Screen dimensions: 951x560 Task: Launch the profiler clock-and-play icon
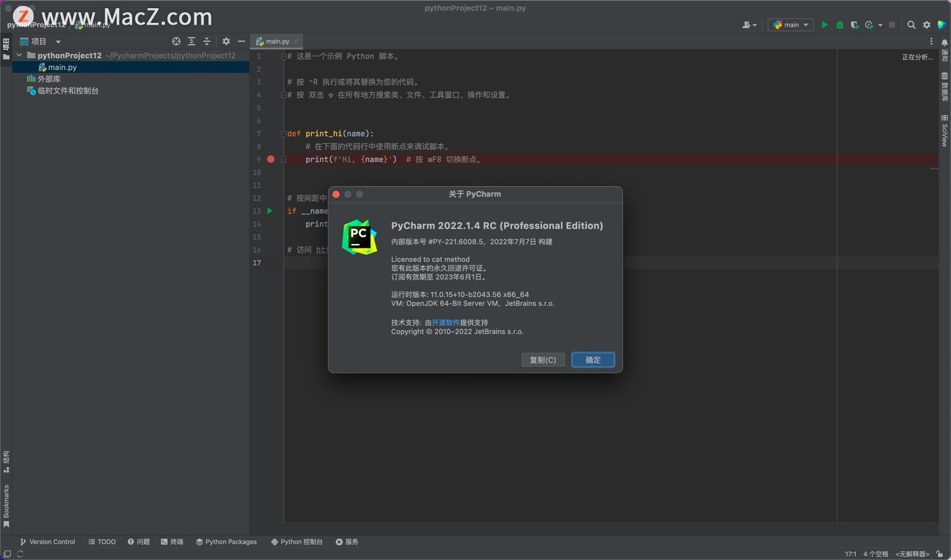click(869, 25)
